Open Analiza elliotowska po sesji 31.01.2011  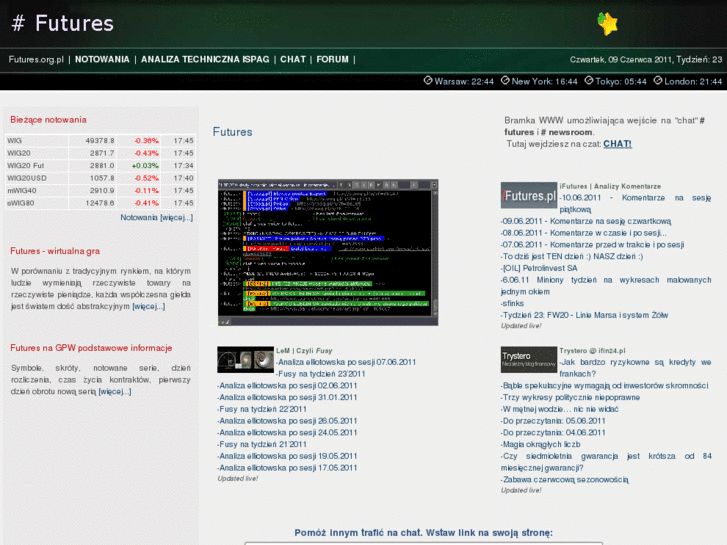click(287, 398)
